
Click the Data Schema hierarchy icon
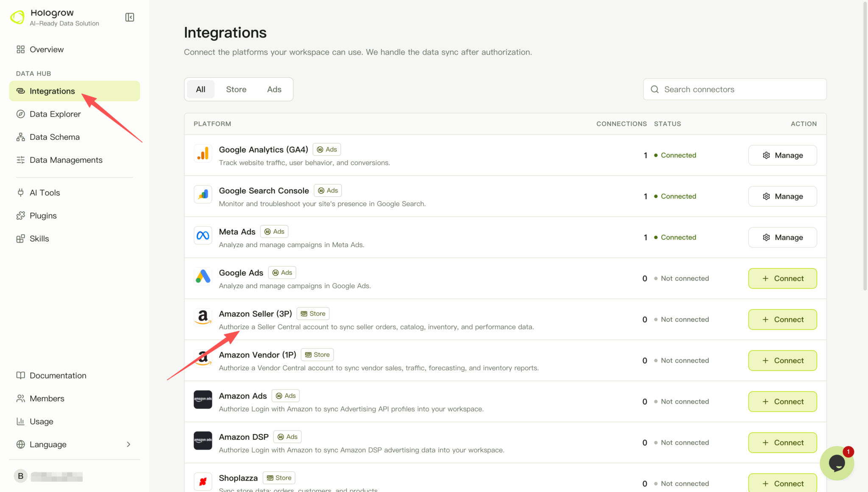(x=20, y=137)
